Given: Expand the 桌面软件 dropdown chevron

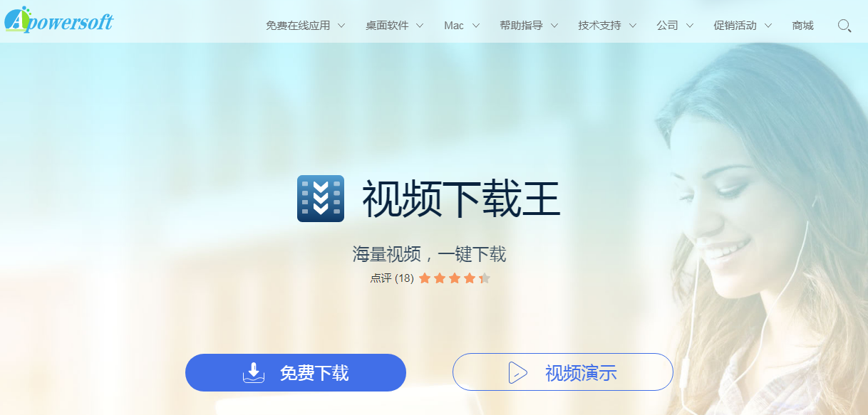Looking at the screenshot, I should [x=420, y=26].
